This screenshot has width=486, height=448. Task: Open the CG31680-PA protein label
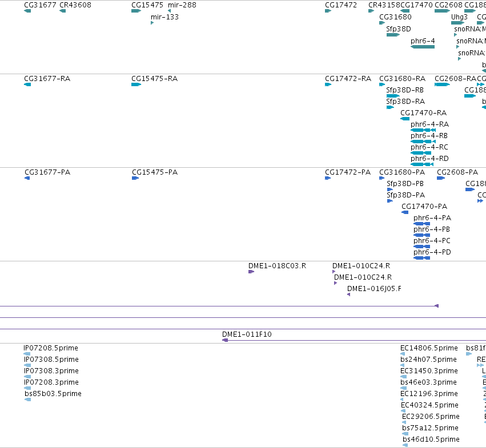click(x=402, y=172)
